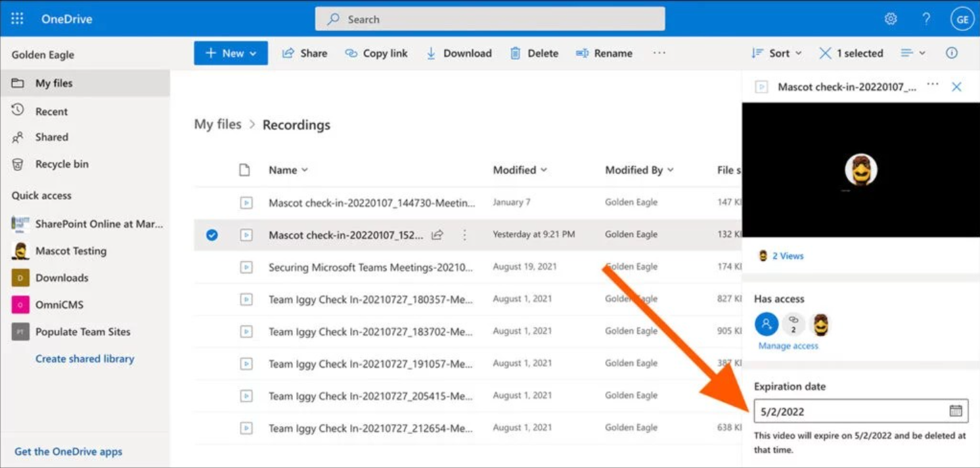Click the Manage access link
This screenshot has height=468, width=980.
(x=788, y=346)
